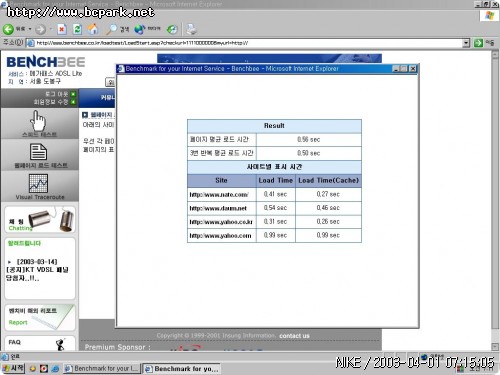Click the Load Time(Cache) column header
Image resolution: width=500 pixels, height=375 pixels.
pos(328,180)
